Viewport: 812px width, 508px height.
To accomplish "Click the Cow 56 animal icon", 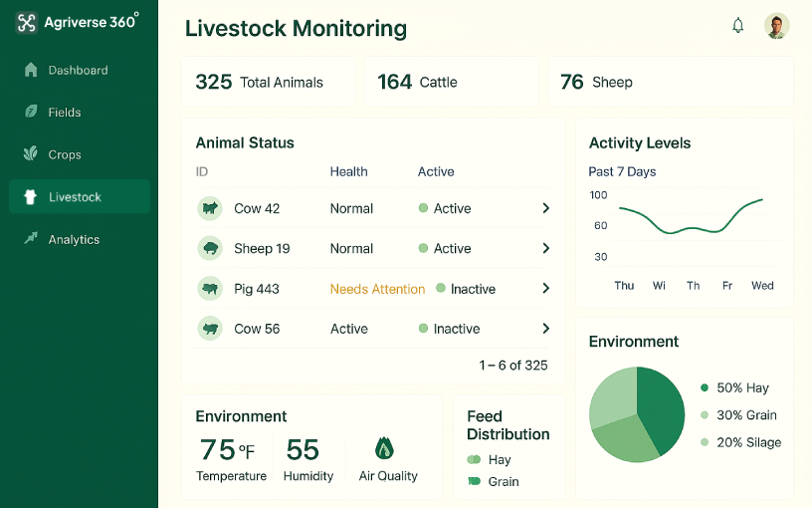I will click(209, 329).
